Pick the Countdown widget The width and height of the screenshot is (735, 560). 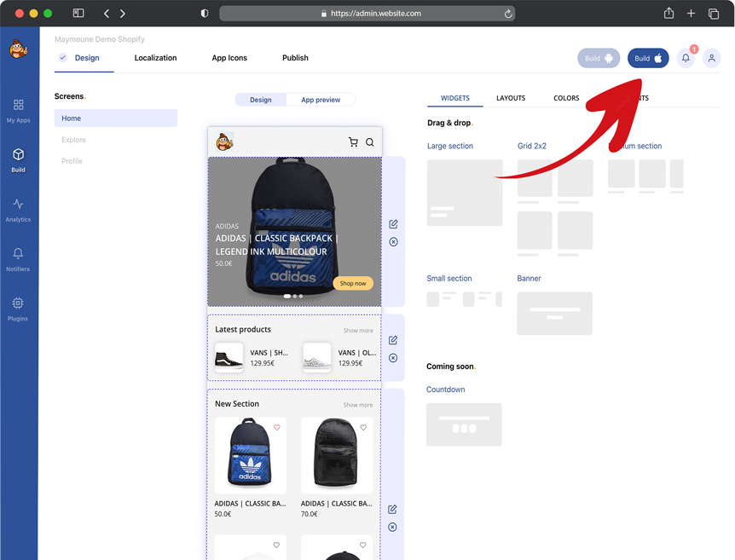coord(464,424)
